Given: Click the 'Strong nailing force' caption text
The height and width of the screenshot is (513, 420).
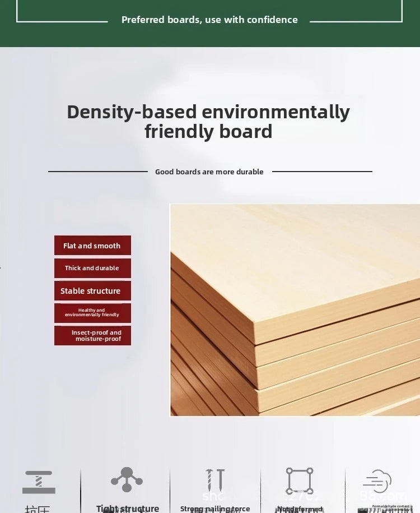Looking at the screenshot, I should [x=215, y=509].
